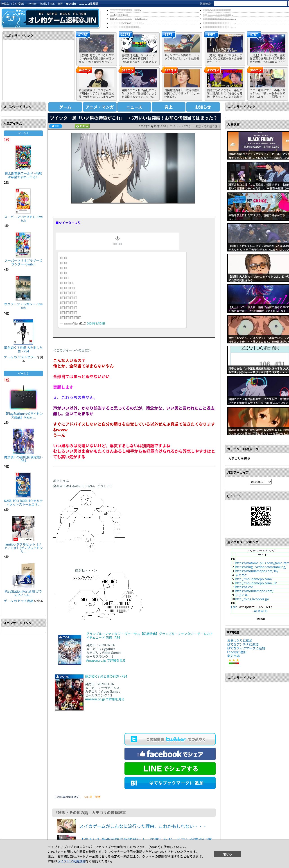This screenshot has height=868, width=289.
Task: Open 龍が如く7外伝 PS4 product image
Action: pyautogui.click(x=23, y=332)
